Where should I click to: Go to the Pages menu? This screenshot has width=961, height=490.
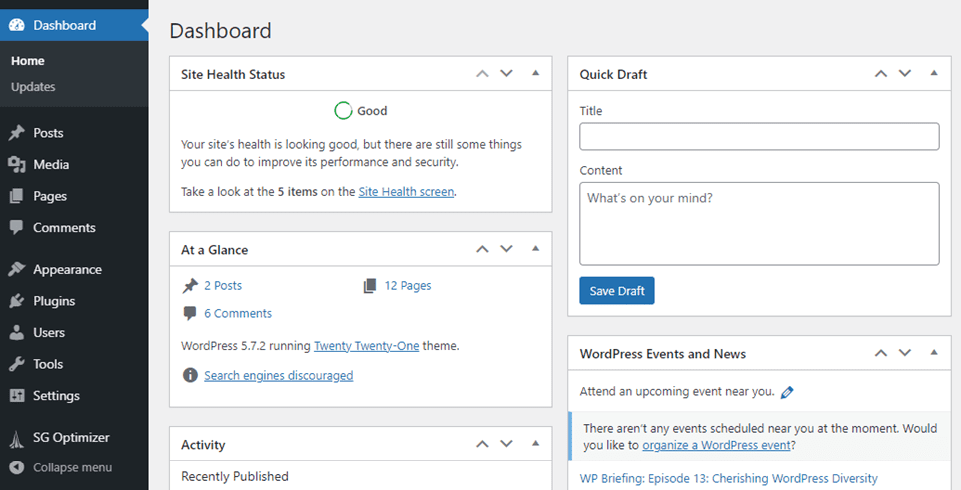click(x=50, y=197)
